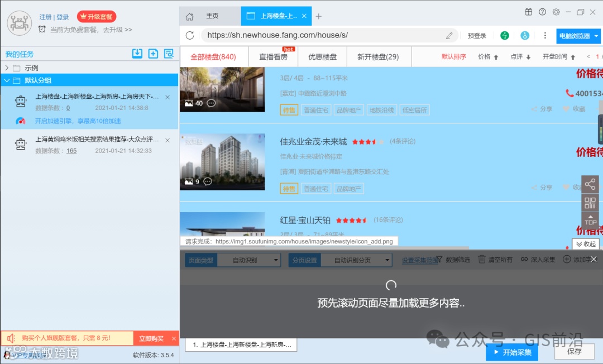Click the pencil edit icon in URL bar

[x=449, y=36]
